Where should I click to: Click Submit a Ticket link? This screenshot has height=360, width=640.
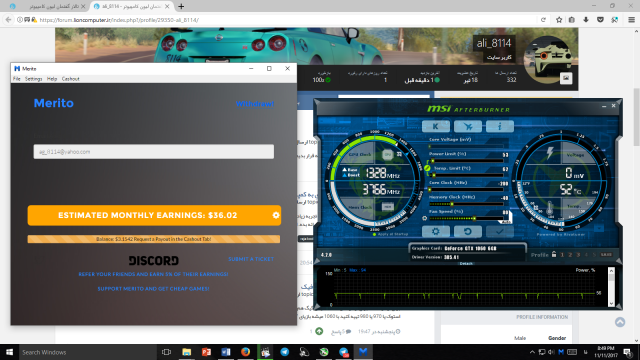(251, 259)
